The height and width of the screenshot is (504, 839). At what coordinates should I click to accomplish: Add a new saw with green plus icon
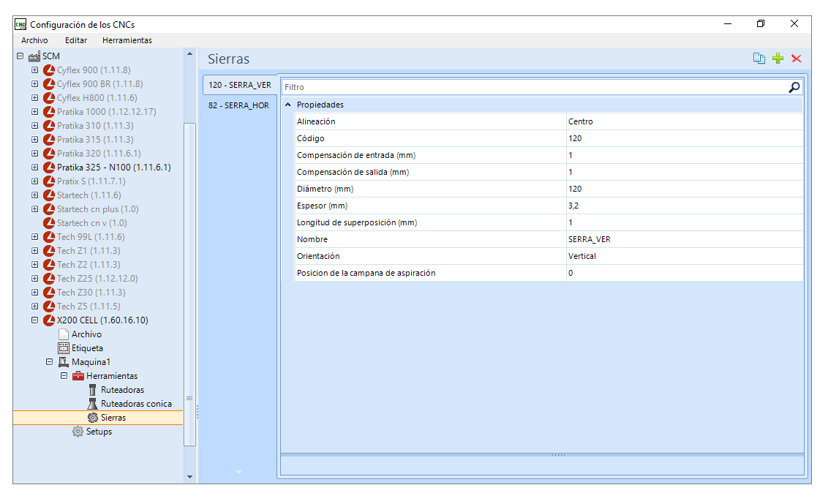click(x=778, y=59)
